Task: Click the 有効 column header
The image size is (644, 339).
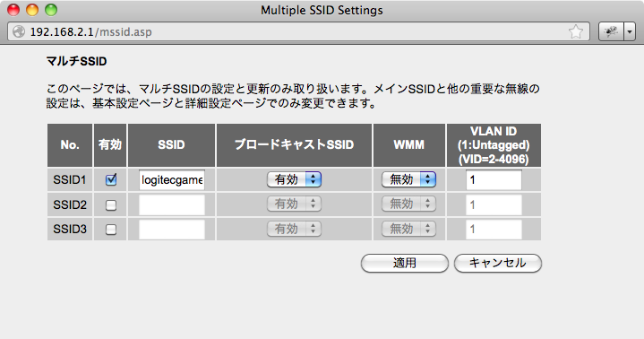Action: click(x=110, y=145)
